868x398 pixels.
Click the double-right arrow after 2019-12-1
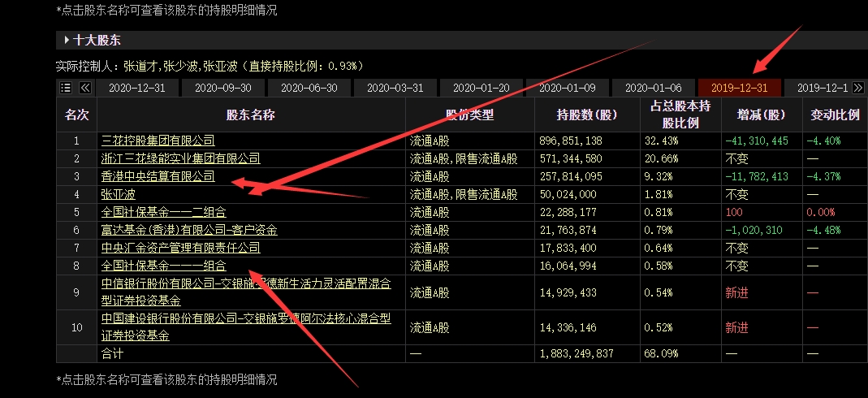click(x=858, y=88)
